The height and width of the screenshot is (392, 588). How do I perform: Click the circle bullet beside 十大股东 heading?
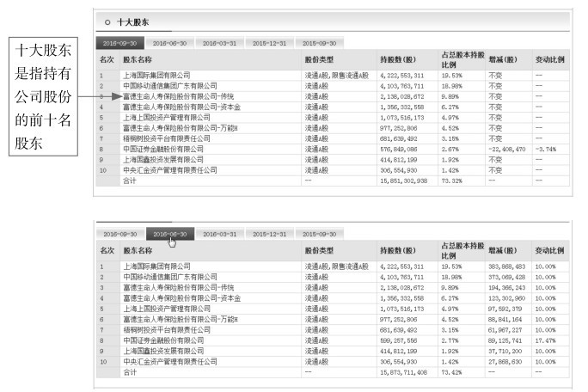(107, 22)
